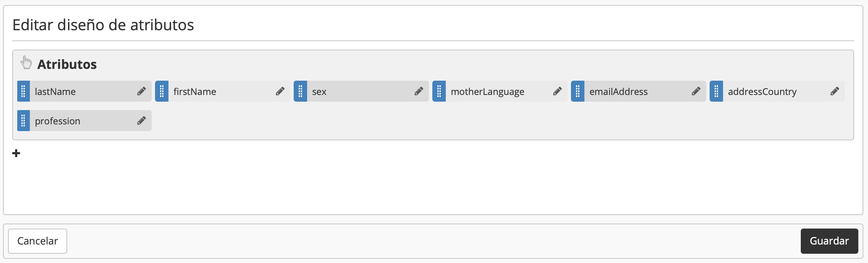Click the firstName blue drag handle
The image size is (868, 263).
162,91
